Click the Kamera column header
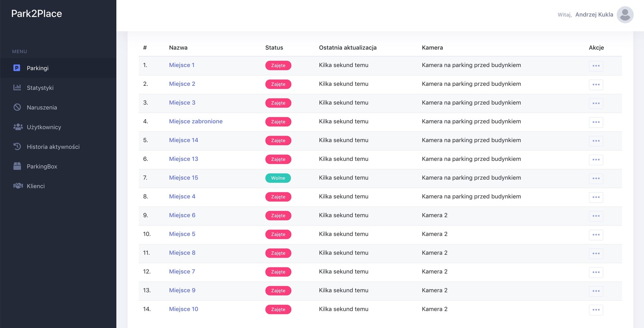Viewport: 644px width, 328px height. point(432,48)
